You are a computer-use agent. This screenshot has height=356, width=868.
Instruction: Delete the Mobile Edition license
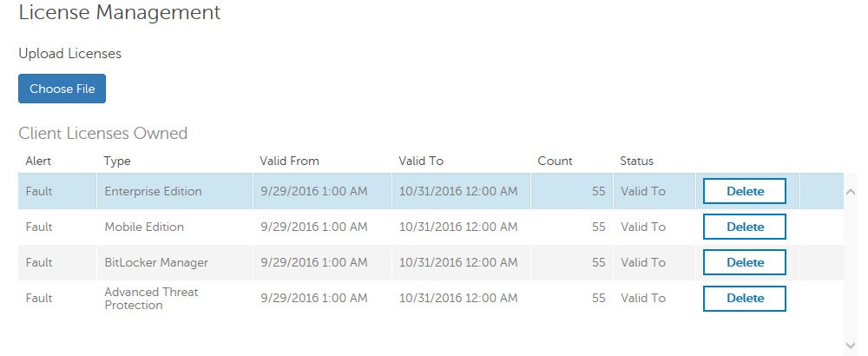coord(744,227)
